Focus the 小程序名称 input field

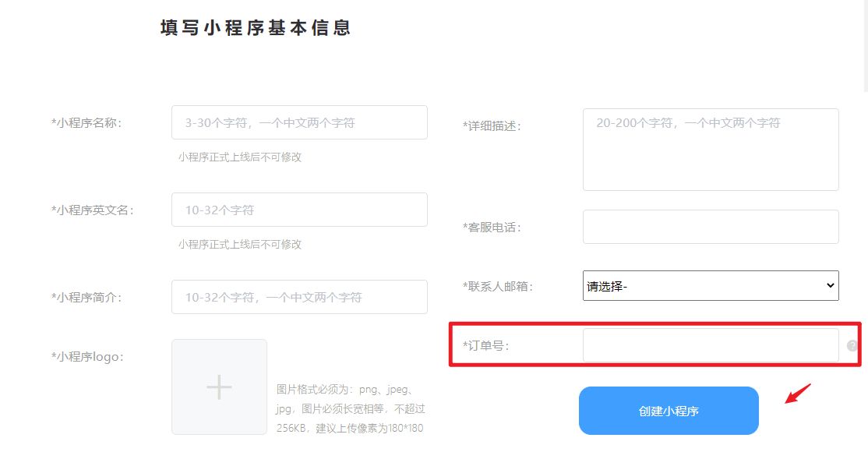299,122
